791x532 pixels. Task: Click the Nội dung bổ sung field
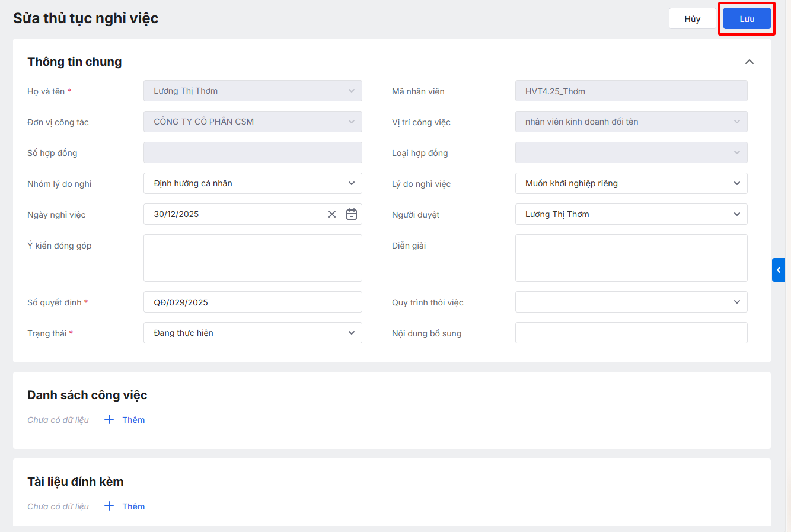pyautogui.click(x=631, y=333)
